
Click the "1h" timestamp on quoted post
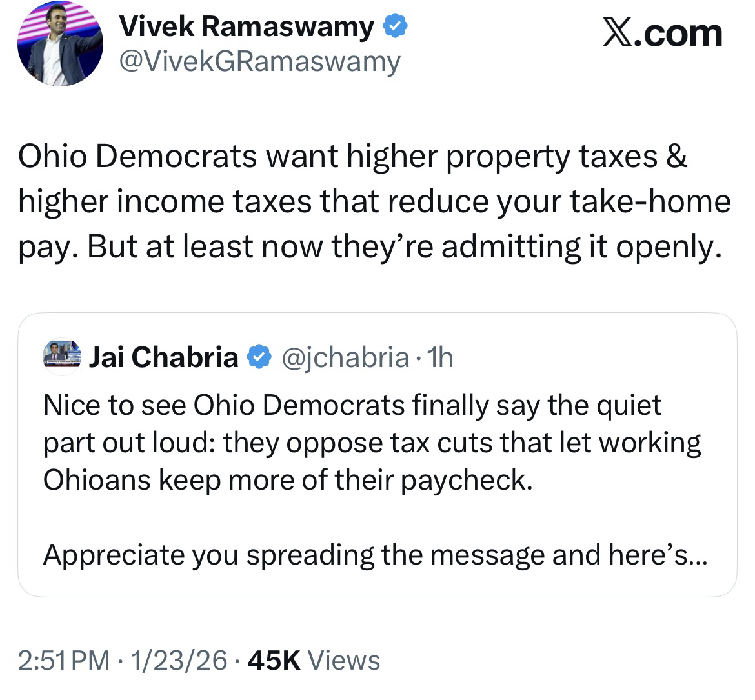[x=441, y=356]
